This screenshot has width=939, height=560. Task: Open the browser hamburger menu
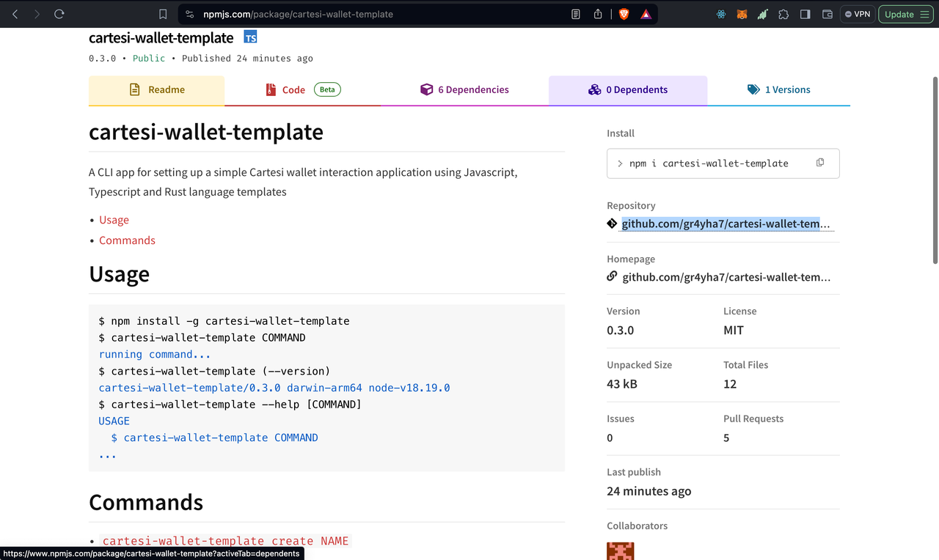[x=924, y=14]
